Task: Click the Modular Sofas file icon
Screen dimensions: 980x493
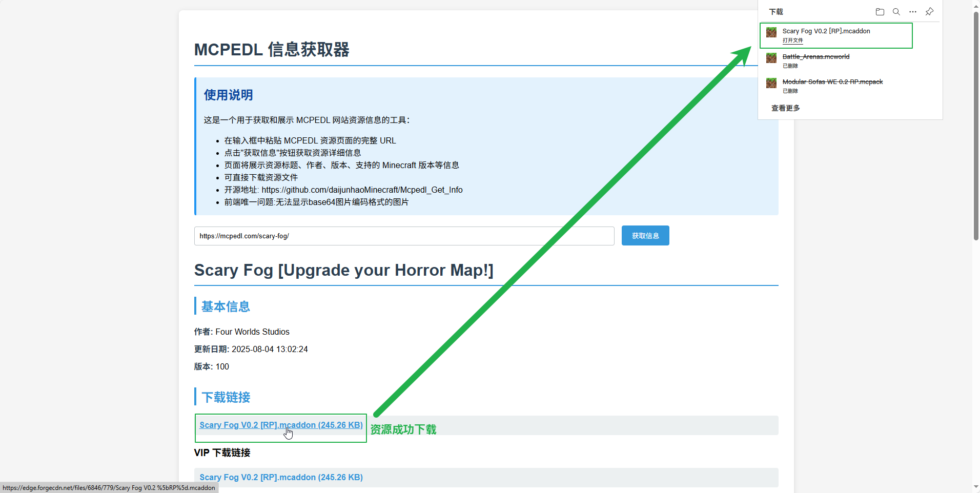Action: 771,83
